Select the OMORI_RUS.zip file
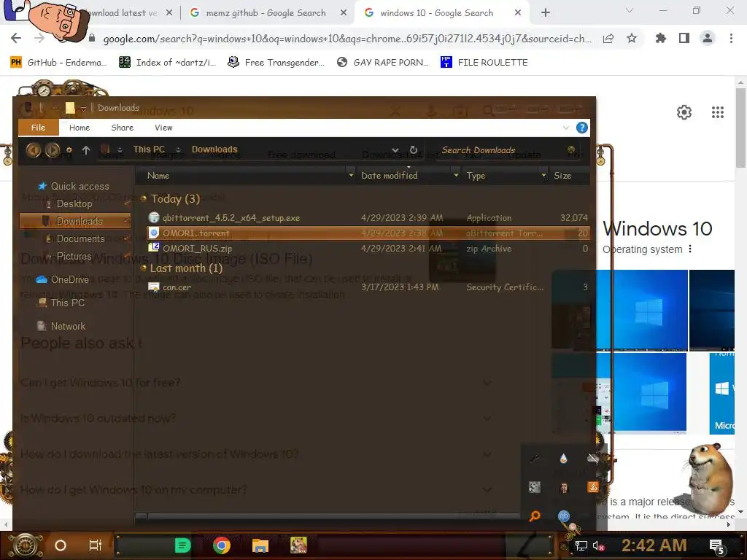 click(x=197, y=249)
